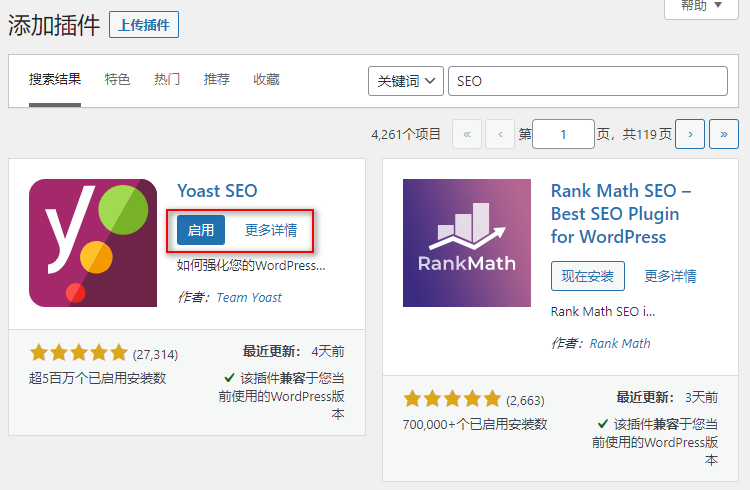Click the 上传插件 button
This screenshot has width=750, height=490.
[144, 25]
